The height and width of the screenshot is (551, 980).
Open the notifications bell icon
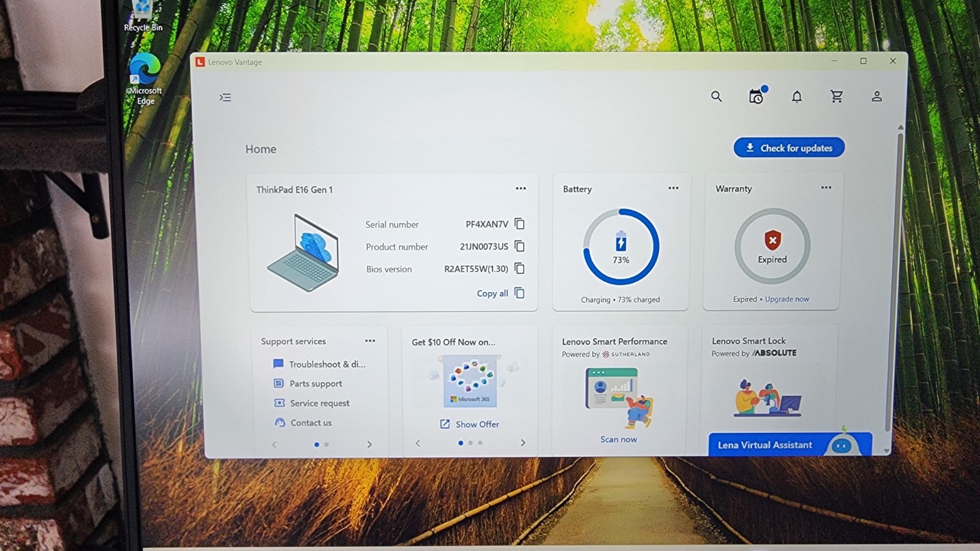click(x=796, y=97)
